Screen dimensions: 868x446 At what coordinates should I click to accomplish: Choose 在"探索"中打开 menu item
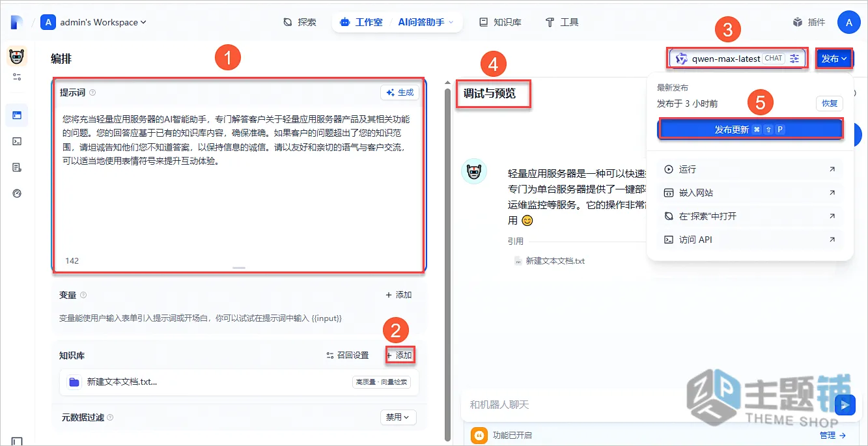tap(750, 216)
